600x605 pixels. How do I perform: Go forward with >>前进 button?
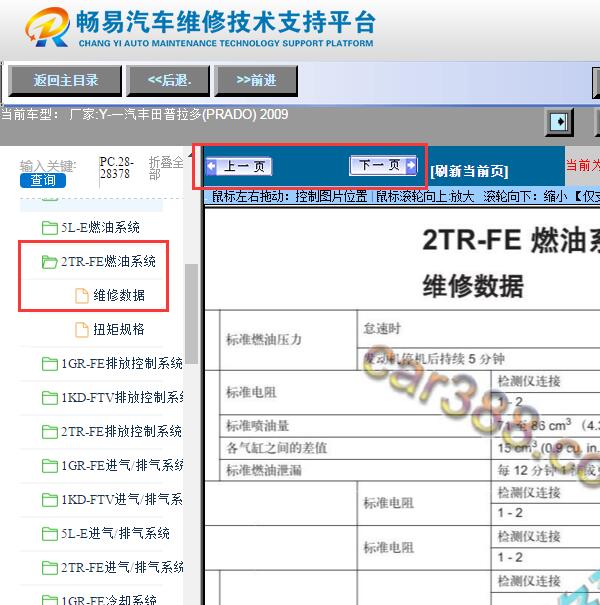(256, 81)
